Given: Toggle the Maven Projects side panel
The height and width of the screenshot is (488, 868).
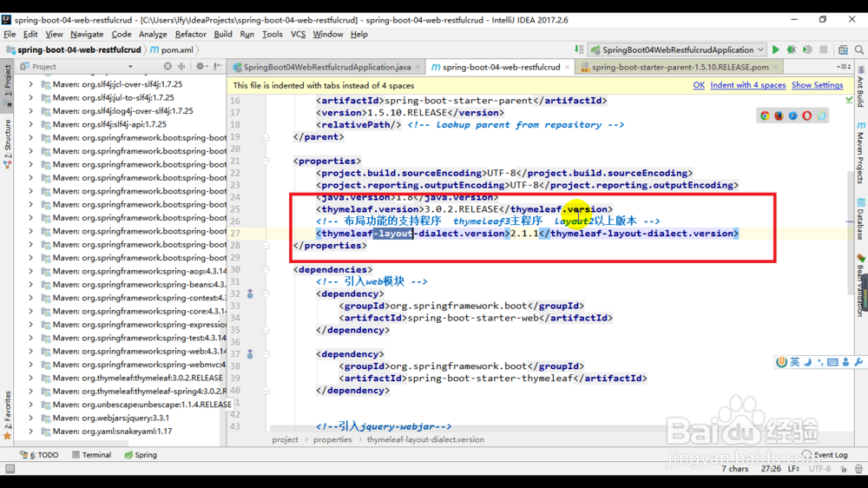Looking at the screenshot, I should [860, 153].
